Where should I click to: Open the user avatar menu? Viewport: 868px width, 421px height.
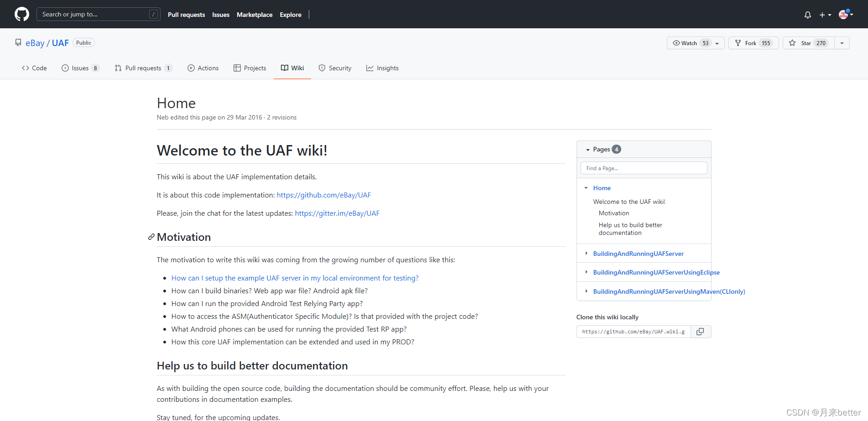coord(846,14)
